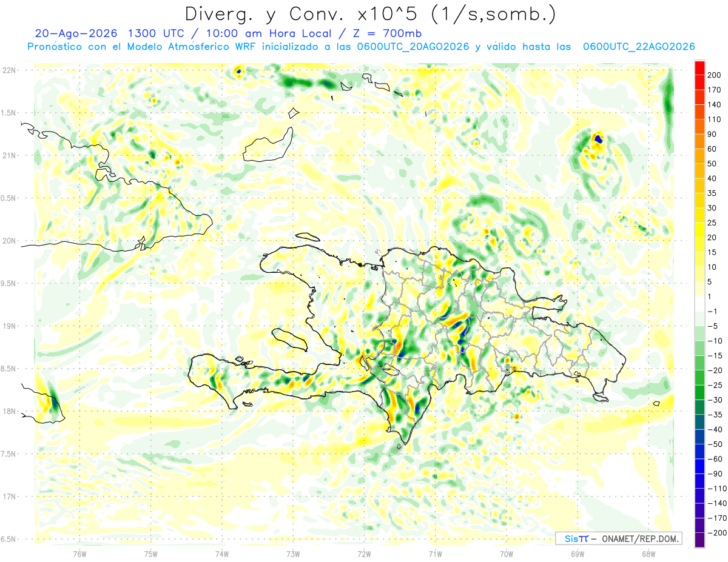
Task: Click the '72W' longitude label
Action: (364, 554)
